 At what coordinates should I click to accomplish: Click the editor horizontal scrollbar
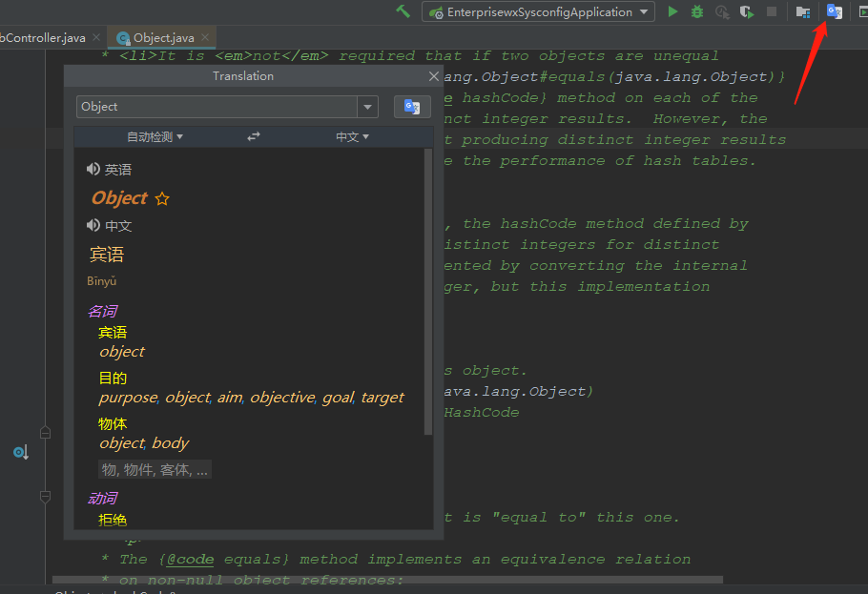coord(387,580)
